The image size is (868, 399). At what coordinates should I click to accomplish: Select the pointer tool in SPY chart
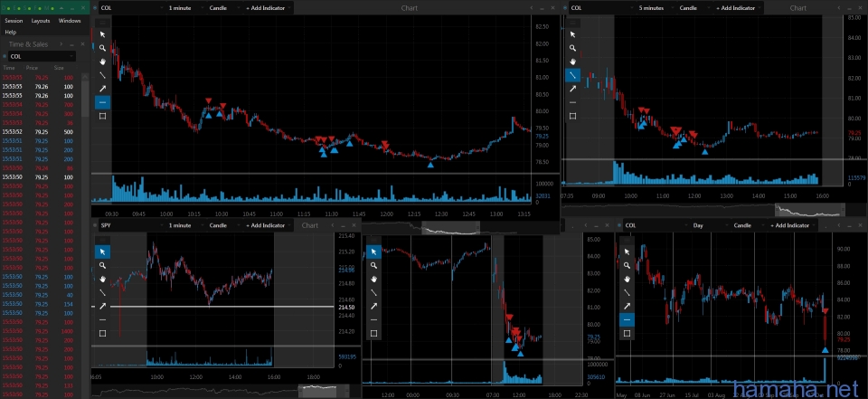[x=102, y=252]
